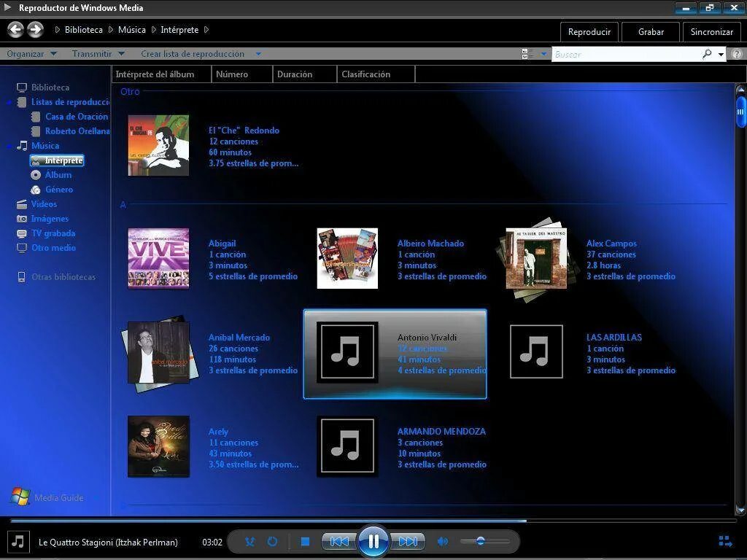The height and width of the screenshot is (560, 747).
Task: Select the Abigail VIVE album cover
Action: (x=158, y=259)
